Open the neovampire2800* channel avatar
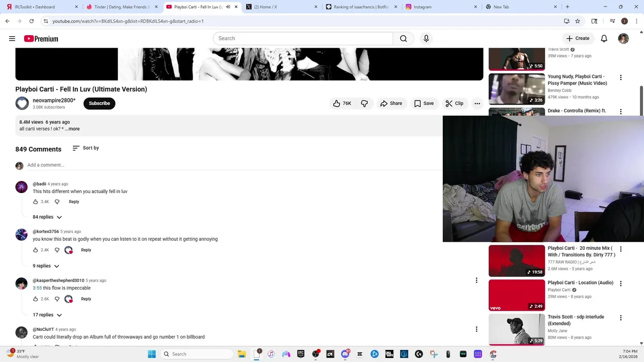The image size is (644, 362). click(22, 104)
